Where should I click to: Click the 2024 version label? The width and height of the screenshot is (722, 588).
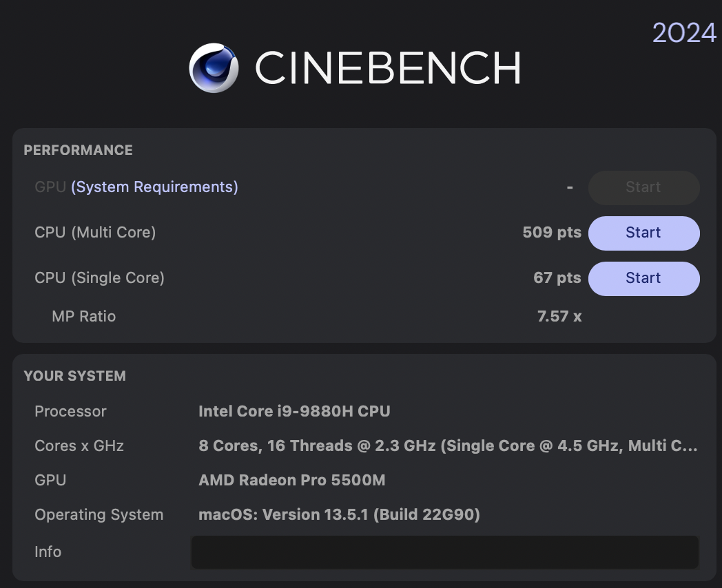684,32
